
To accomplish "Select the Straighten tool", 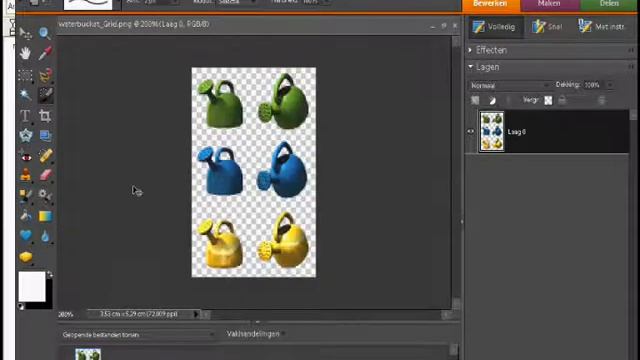I will coord(45,136).
